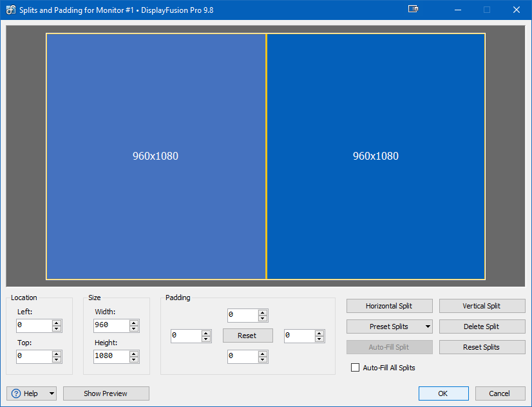Click the DisplayFusion title bar monitor button

click(413, 10)
